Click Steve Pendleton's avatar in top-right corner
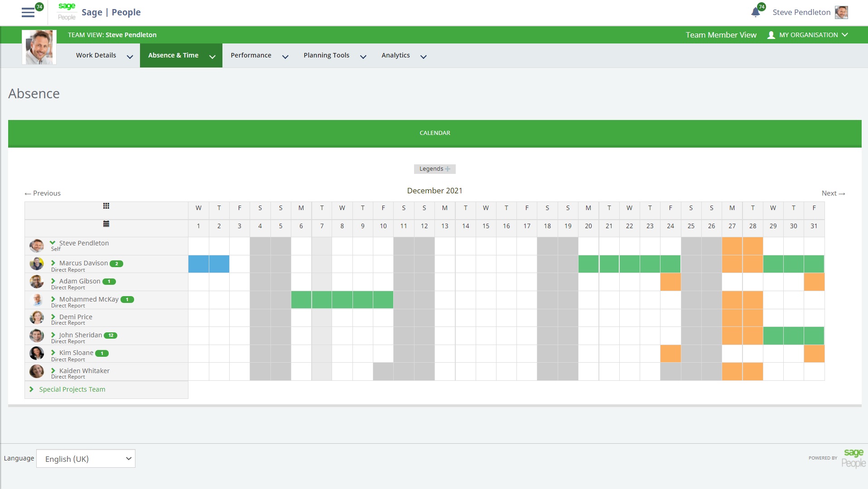The width and height of the screenshot is (868, 489). click(841, 12)
